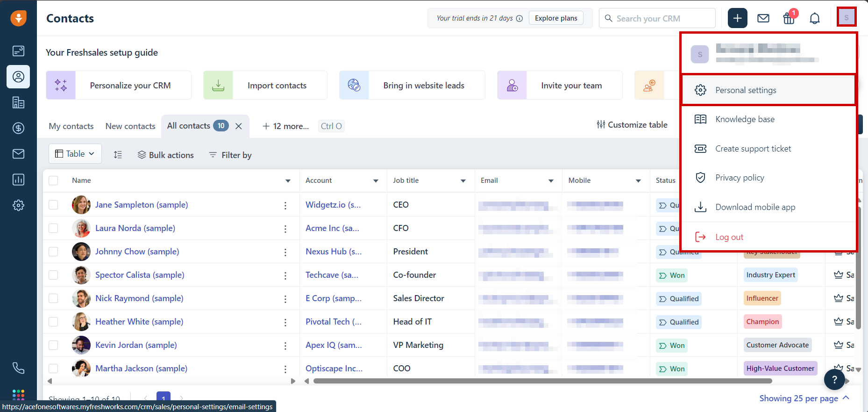This screenshot has height=412, width=868.
Task: Open Privacy policy from profile menu
Action: (768, 178)
